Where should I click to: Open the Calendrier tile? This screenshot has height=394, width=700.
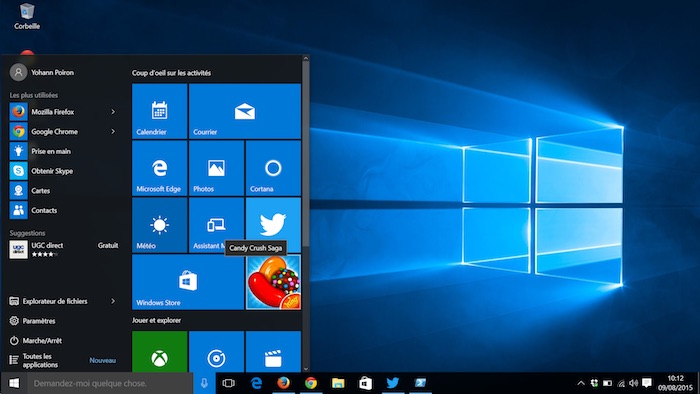(159, 111)
